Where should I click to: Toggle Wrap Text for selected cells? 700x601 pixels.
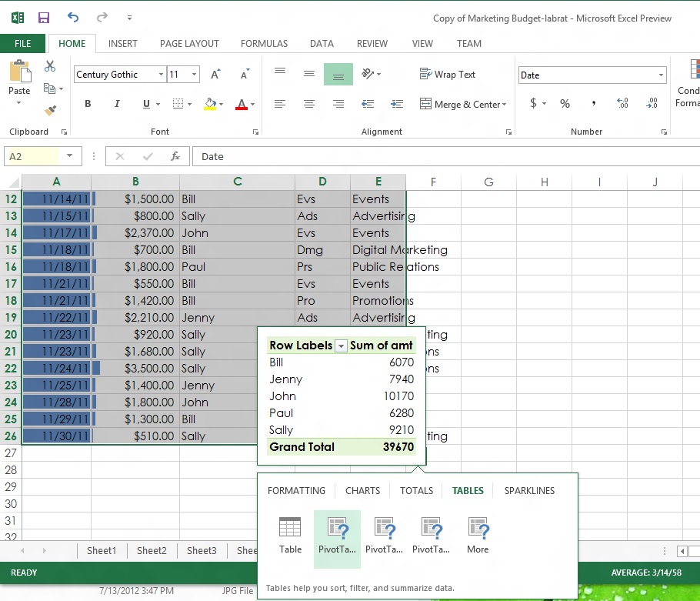[x=448, y=74]
